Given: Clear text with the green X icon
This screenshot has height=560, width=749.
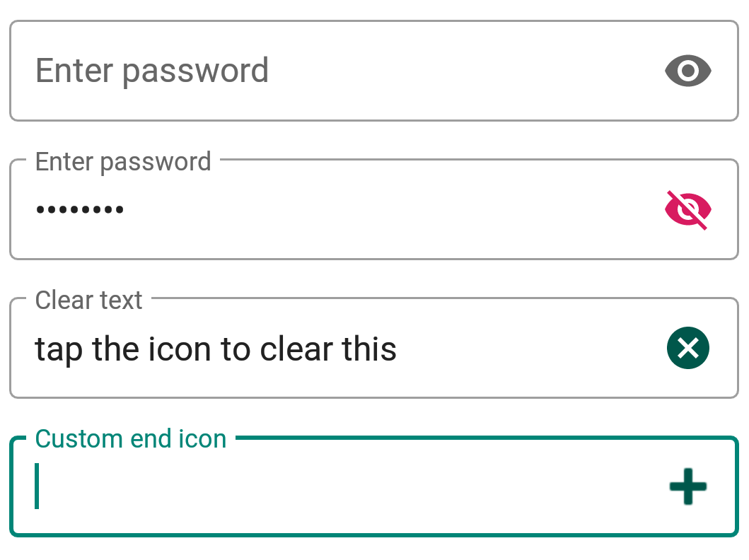Looking at the screenshot, I should click(688, 348).
